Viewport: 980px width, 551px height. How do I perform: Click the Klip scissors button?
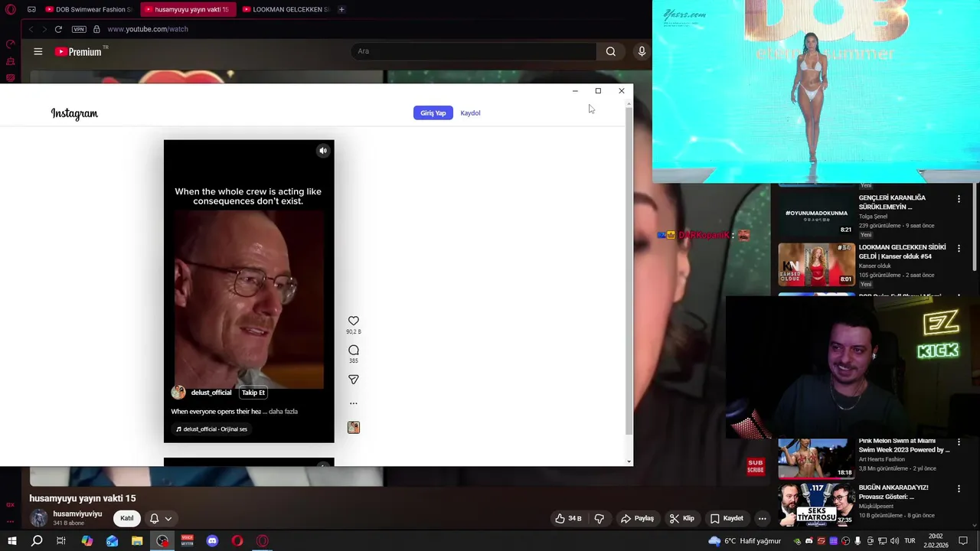click(681, 518)
